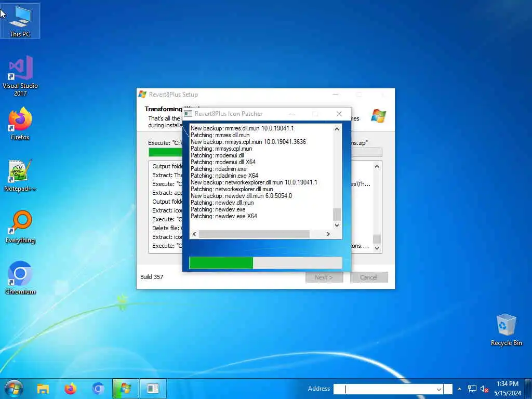Click the Revert8Plus Icon Patcher title icon

pos(188,114)
